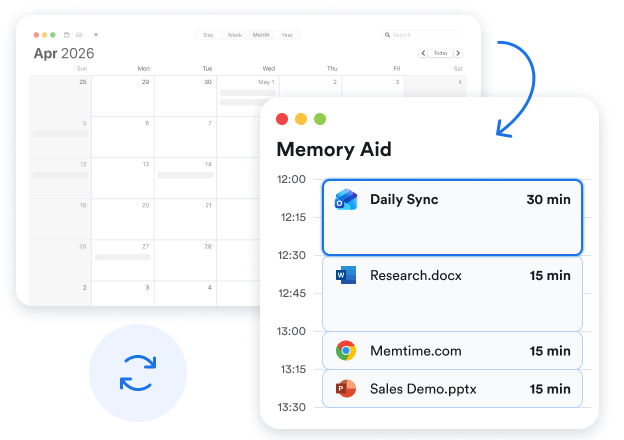Click the calendar Search field
The image size is (624, 440).
click(422, 35)
